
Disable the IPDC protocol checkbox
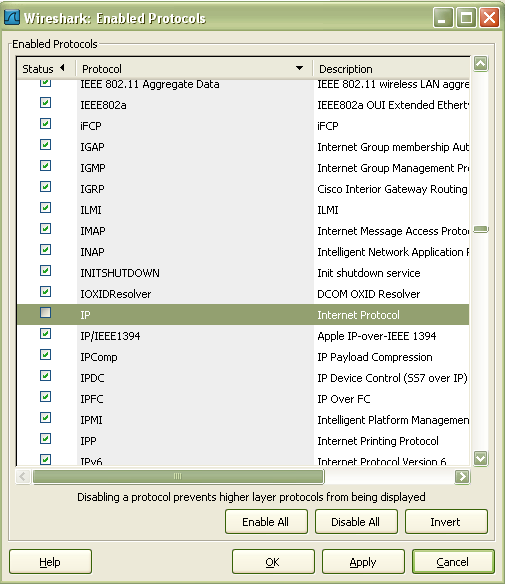pyautogui.click(x=45, y=375)
